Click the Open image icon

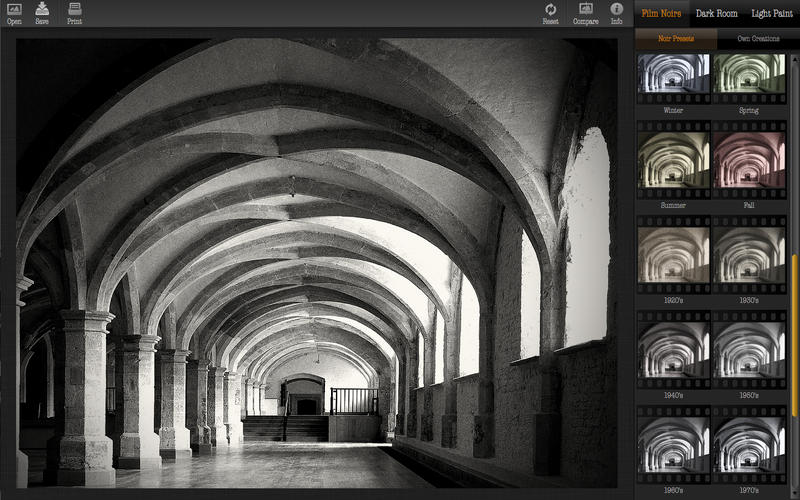click(x=14, y=11)
